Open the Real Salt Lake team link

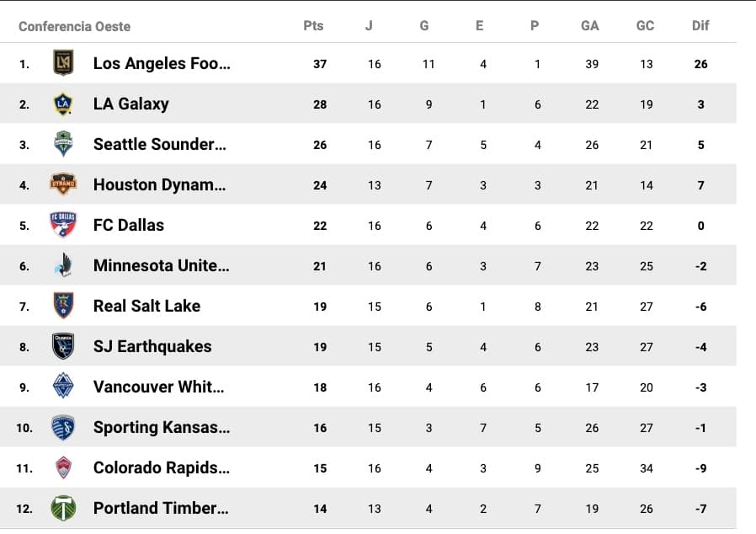146,307
